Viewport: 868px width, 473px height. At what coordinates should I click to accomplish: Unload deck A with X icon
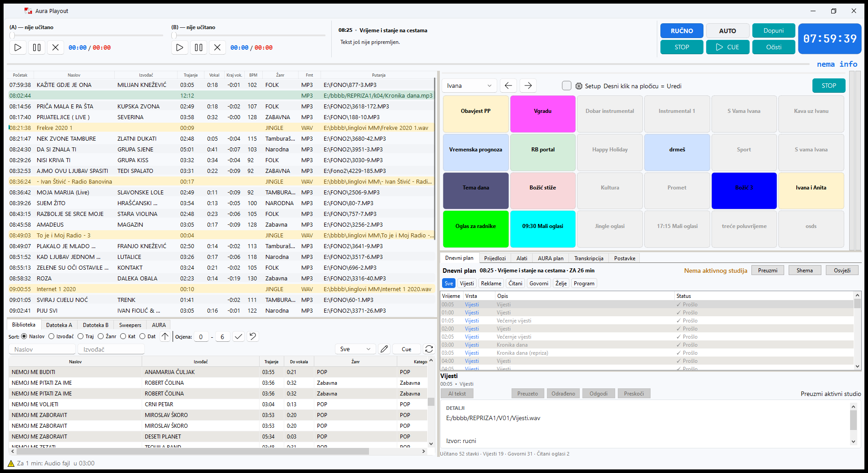coord(56,47)
